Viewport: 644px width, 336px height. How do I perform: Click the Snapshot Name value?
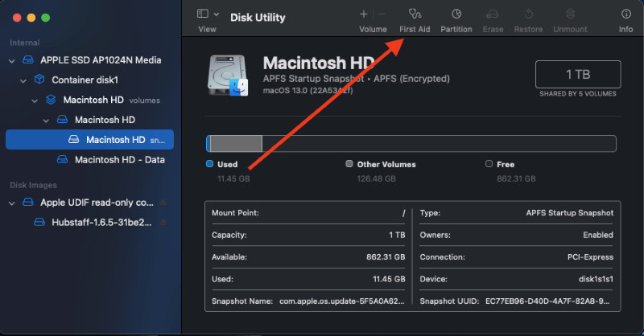[341, 301]
